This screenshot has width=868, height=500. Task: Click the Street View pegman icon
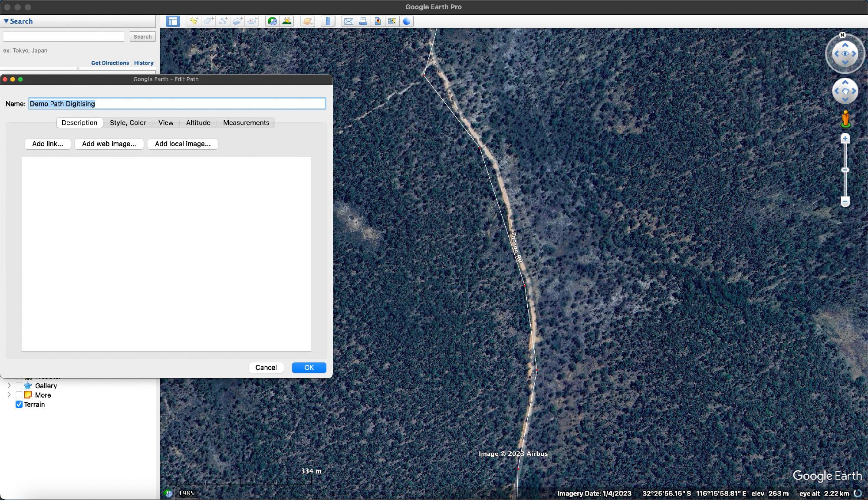point(845,119)
